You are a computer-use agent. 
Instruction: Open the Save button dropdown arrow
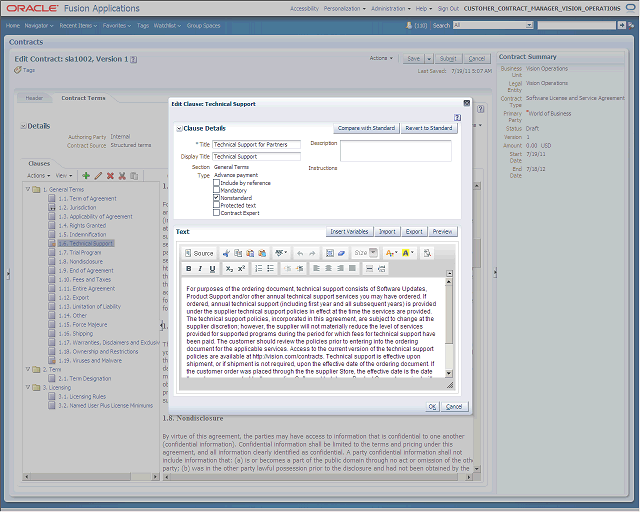429,59
